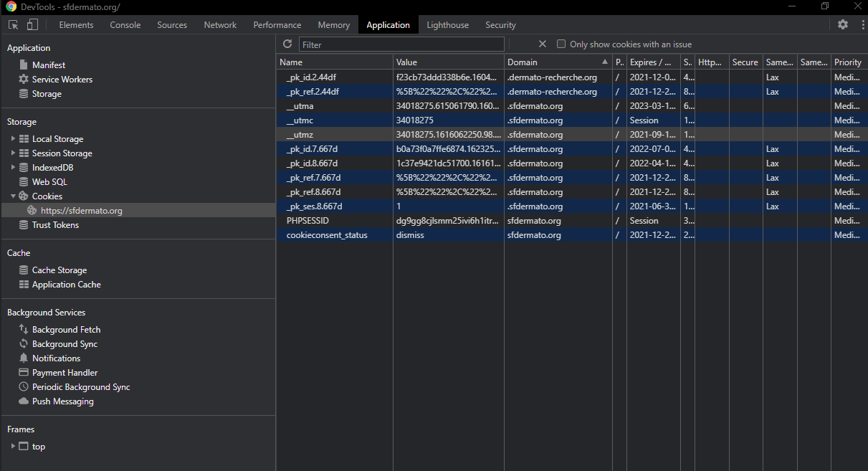This screenshot has height=471, width=868.
Task: Select the top frame window icon
Action: [x=24, y=446]
